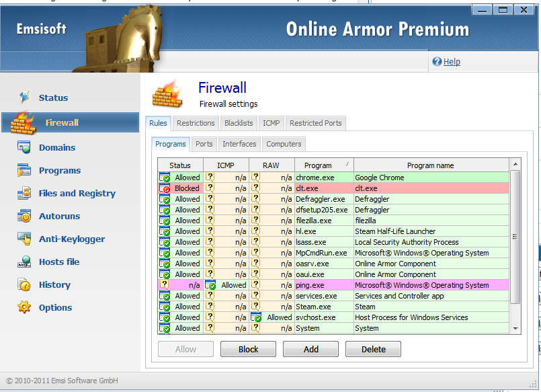Click the Allow button

[x=186, y=349]
